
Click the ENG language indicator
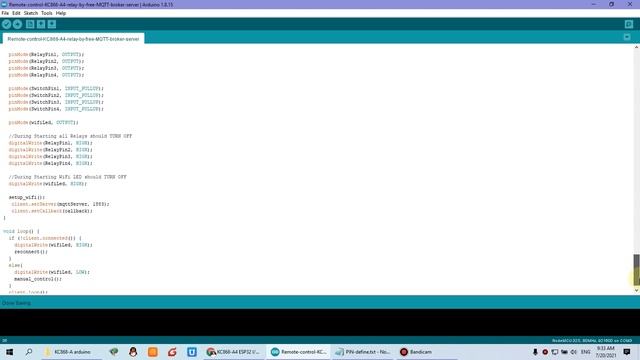[x=586, y=352]
